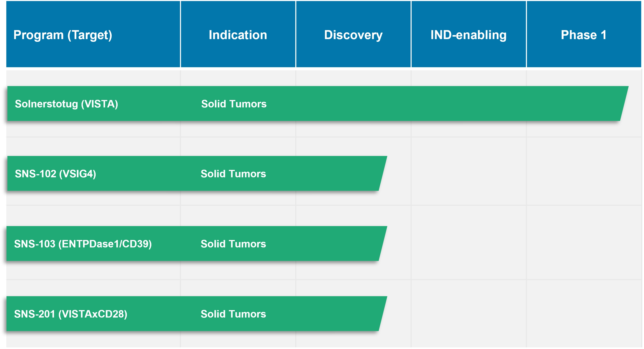
Task: Click the Phase 1 column header
Action: pyautogui.click(x=584, y=35)
